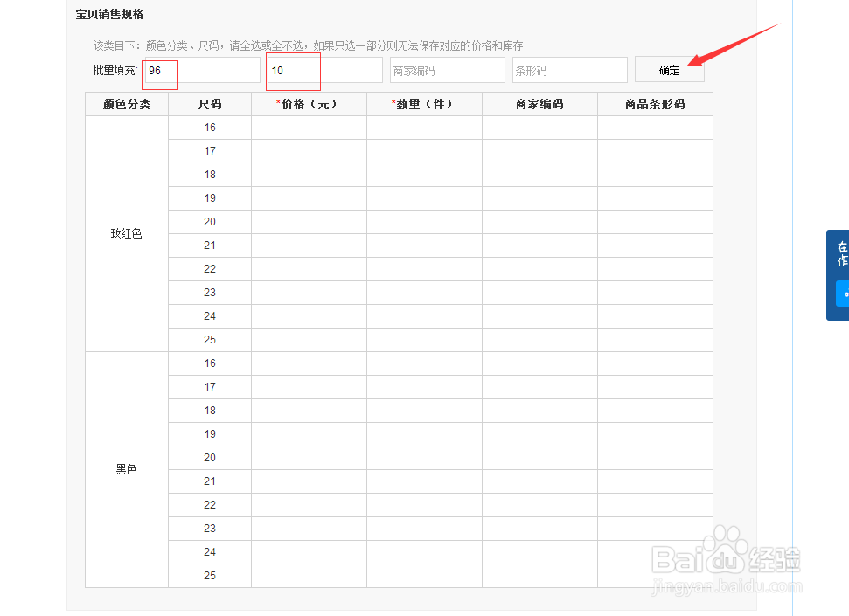The height and width of the screenshot is (616, 849).
Task: Click the 数量（件）column header
Action: [425, 104]
